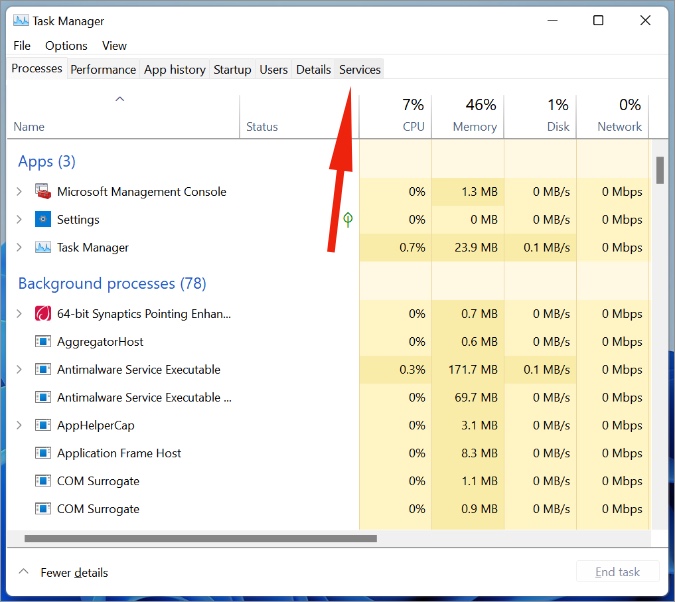The image size is (675, 602).
Task: Click the AggregatorHost process icon
Action: pyautogui.click(x=43, y=341)
